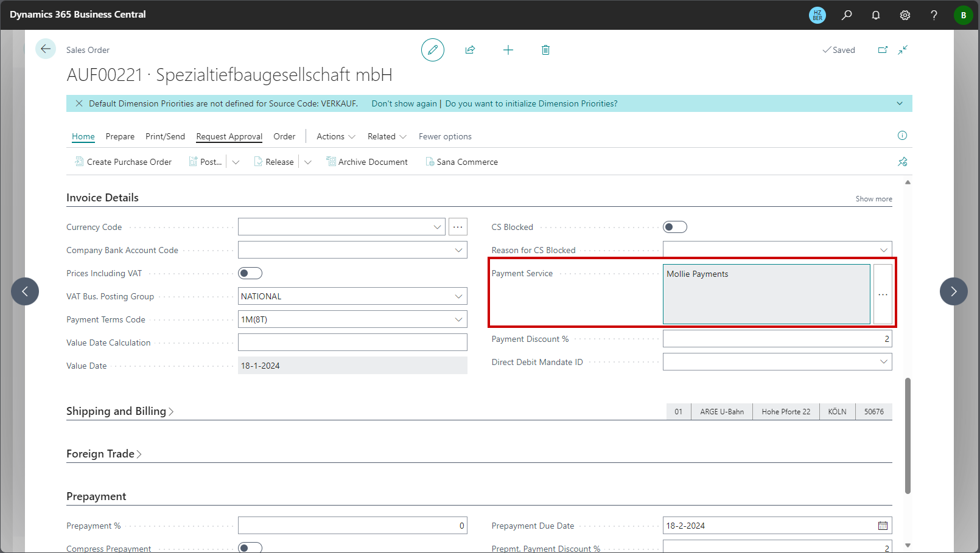Click the Value Date Calculation field
Screen dimensions: 980x553
(352, 343)
